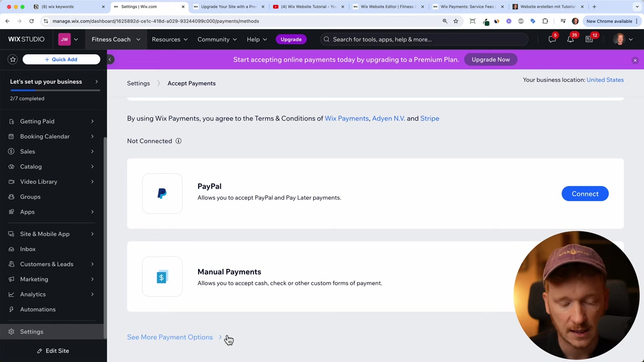This screenshot has height=362, width=644.
Task: Expand the Sales submenu arrow
Action: pos(92,151)
